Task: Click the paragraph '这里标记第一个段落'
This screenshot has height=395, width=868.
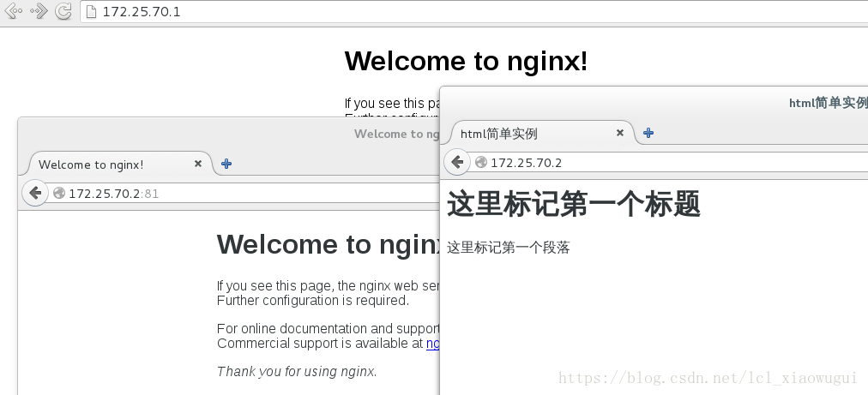Action: point(508,248)
